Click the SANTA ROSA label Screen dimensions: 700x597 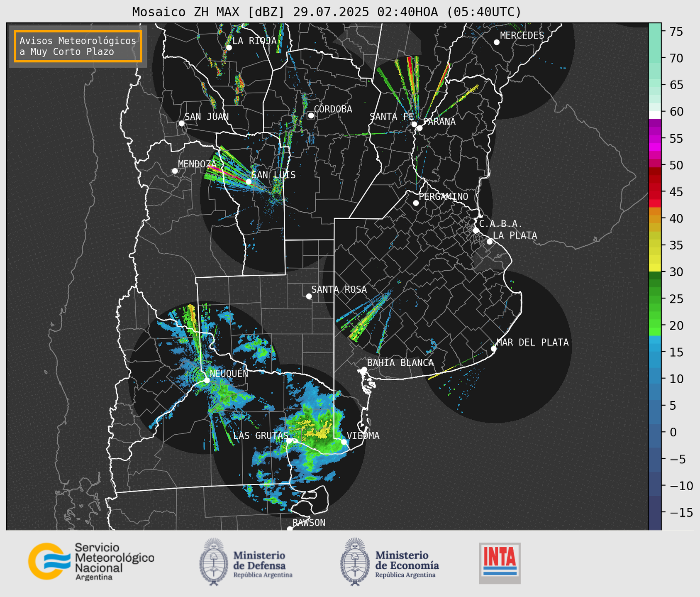[x=339, y=289]
